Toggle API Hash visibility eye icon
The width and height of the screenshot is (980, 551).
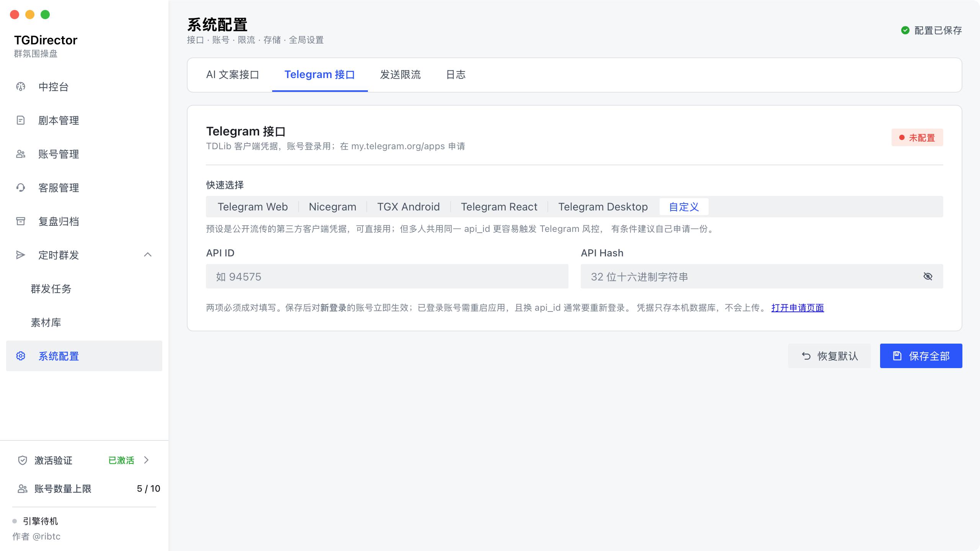(928, 276)
